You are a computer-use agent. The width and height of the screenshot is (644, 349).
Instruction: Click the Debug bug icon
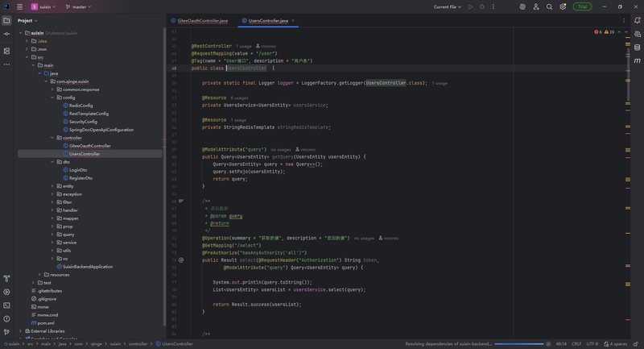tap(482, 6)
